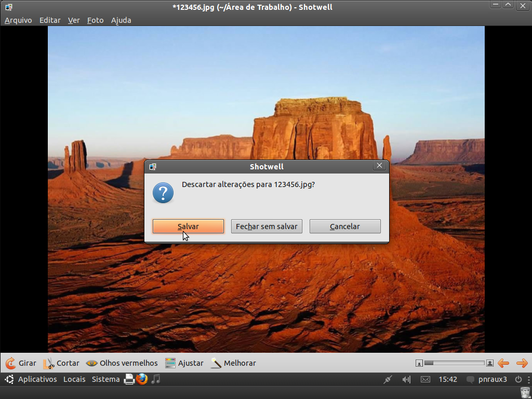
Task: Click the Salvar button in dialog
Action: coord(188,227)
